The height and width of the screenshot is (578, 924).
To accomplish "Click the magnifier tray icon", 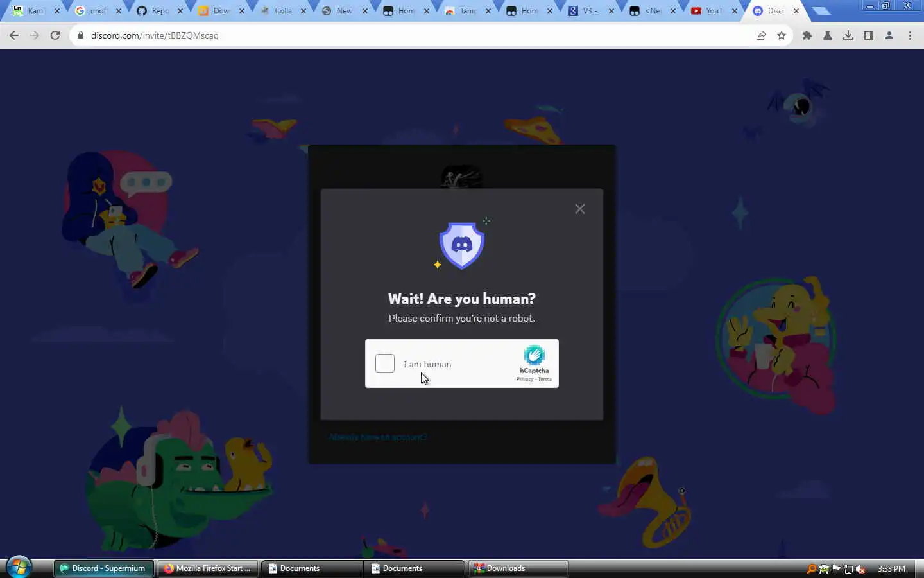I will (x=812, y=569).
